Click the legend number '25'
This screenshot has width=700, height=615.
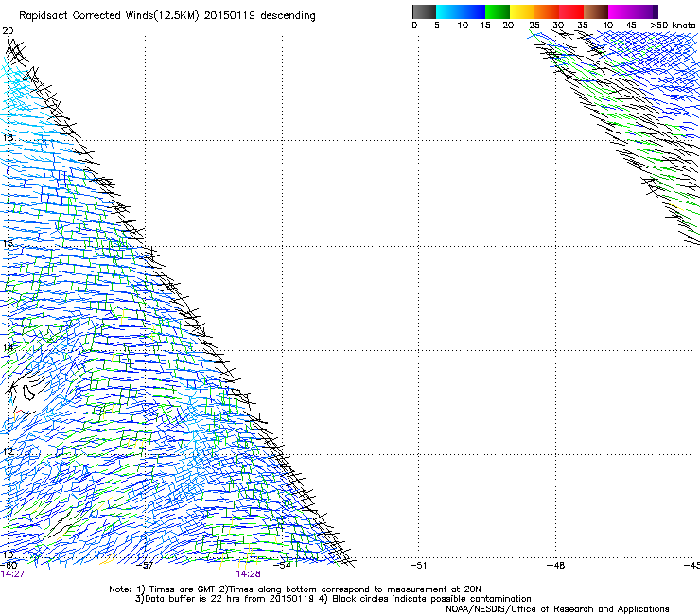[x=534, y=26]
